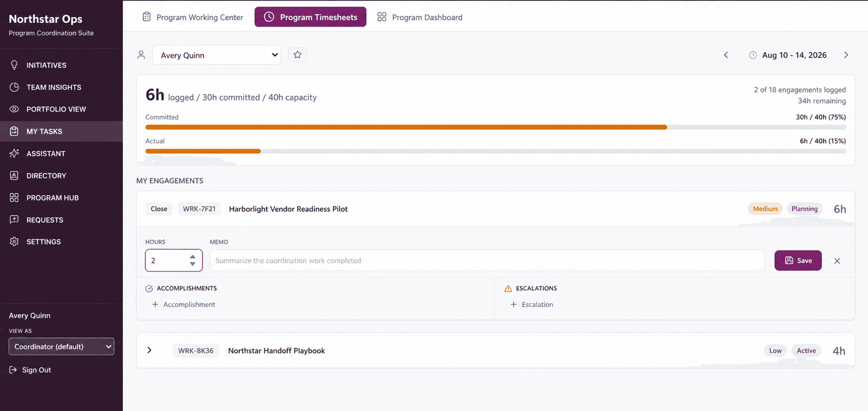Select My Tasks sidebar item
868x411 pixels.
tap(61, 131)
